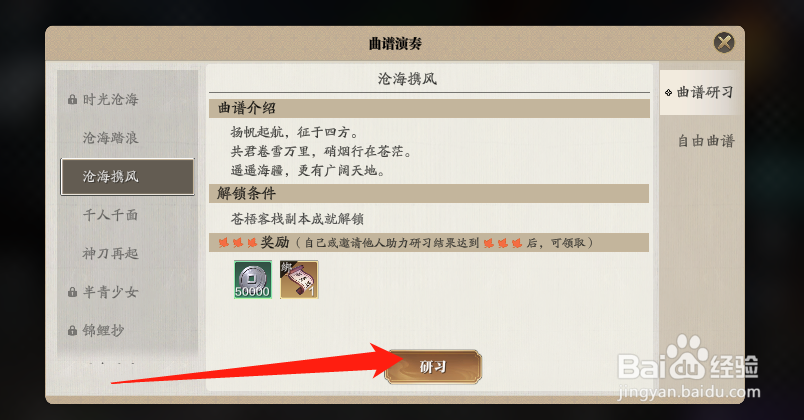
Task: Click the bound scroll reward item icon
Action: (x=299, y=279)
